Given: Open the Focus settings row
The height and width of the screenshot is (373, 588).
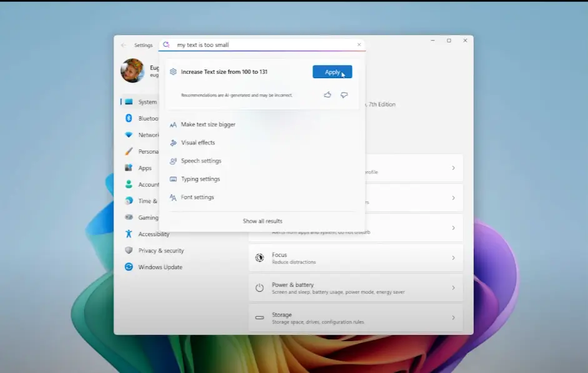Looking at the screenshot, I should click(x=356, y=258).
